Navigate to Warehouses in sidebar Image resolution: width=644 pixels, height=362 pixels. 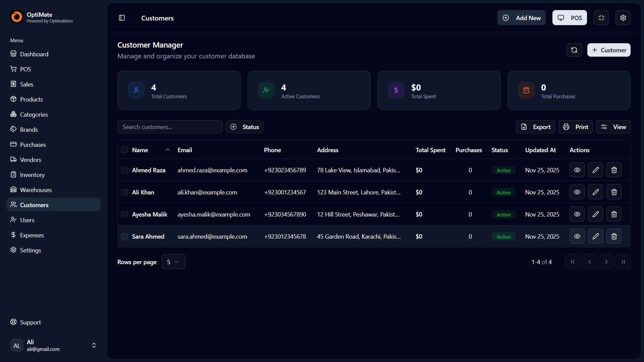[36, 190]
